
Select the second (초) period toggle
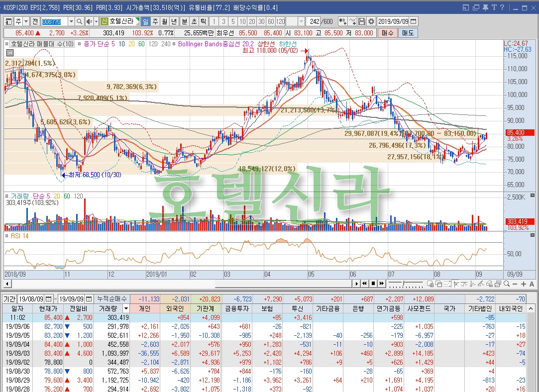click(x=194, y=22)
